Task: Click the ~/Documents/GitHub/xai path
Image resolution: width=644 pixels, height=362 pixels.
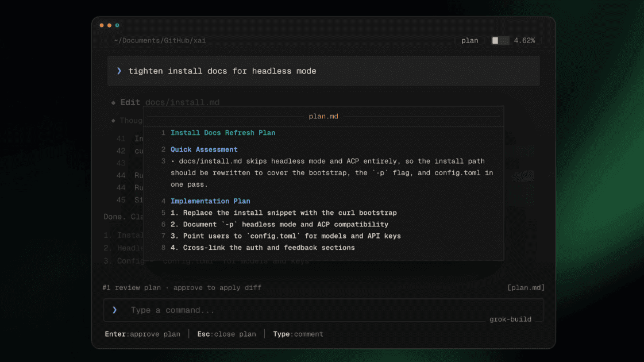Action: click(160, 40)
